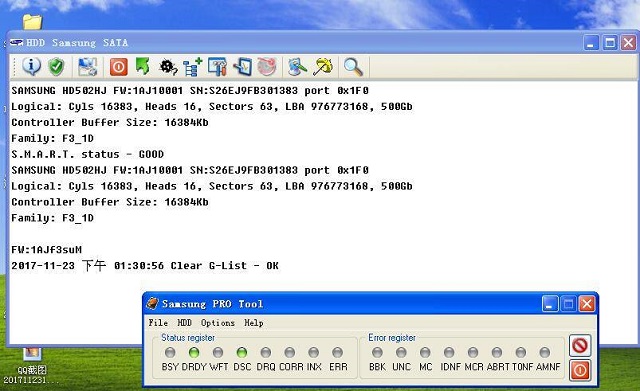Viewport: 640px width, 391px height.
Task: Click the ABRT error register indicator
Action: point(497,352)
